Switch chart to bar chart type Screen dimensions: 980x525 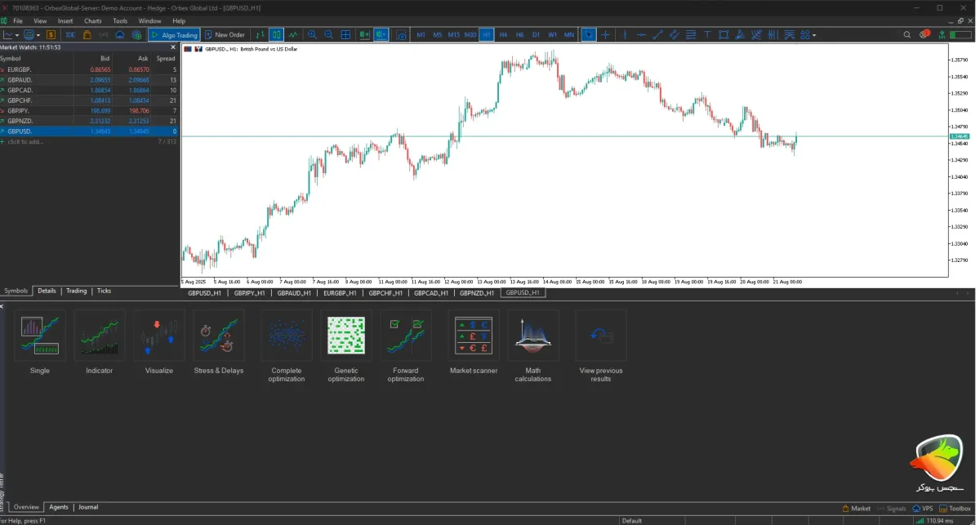(261, 35)
